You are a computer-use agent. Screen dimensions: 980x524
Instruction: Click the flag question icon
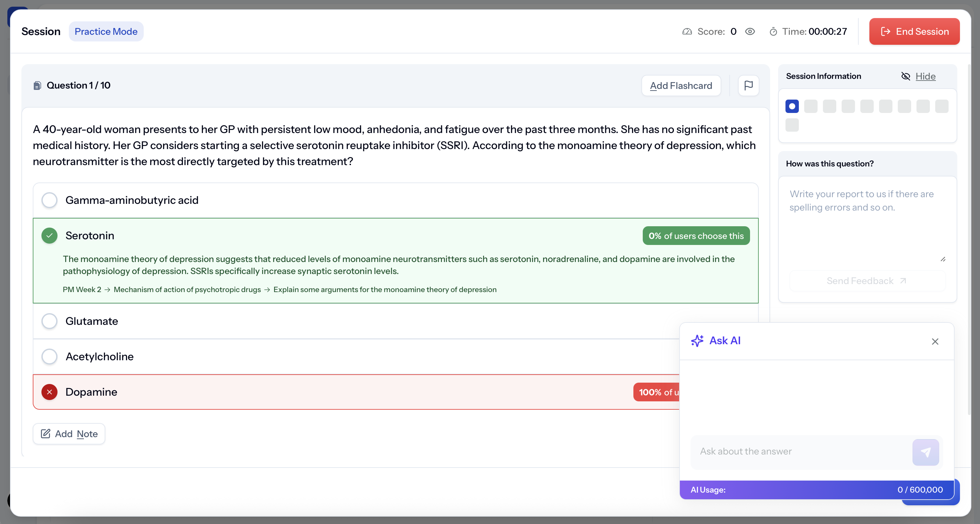click(748, 86)
